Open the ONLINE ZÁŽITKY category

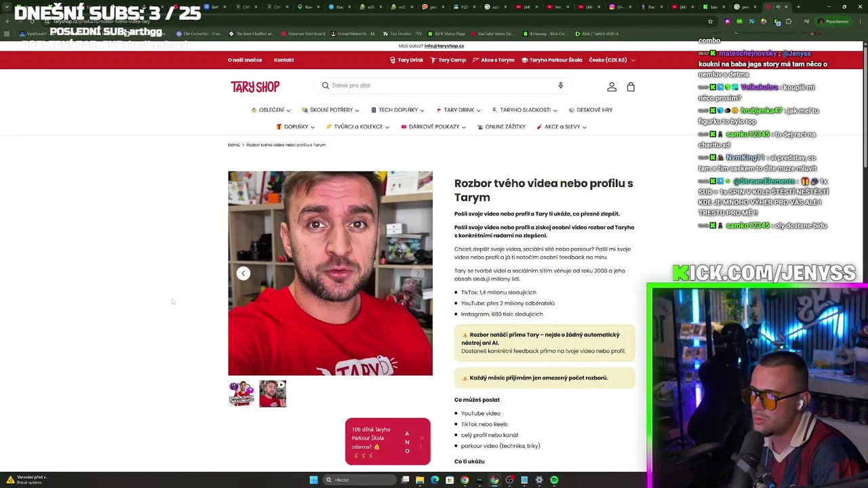point(501,127)
